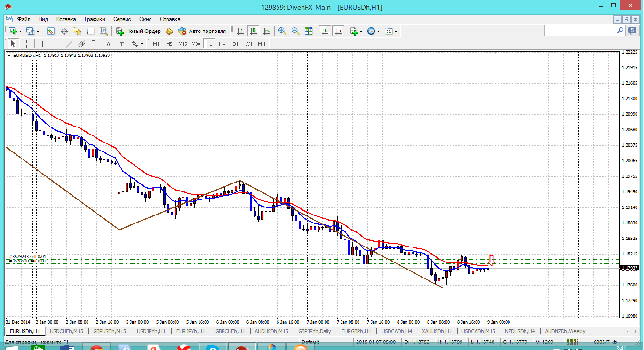Screen dimensions: 644x350
Task: Select the Crosshair cursor tool
Action: (27, 44)
